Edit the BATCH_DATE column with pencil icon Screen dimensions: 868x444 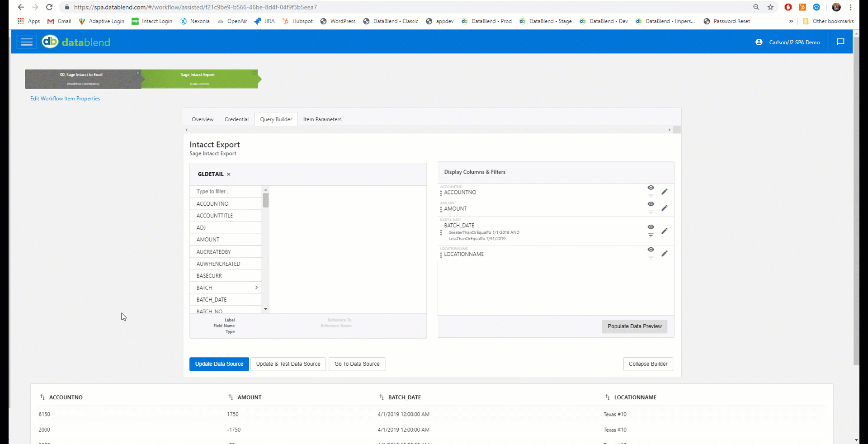pyautogui.click(x=665, y=231)
